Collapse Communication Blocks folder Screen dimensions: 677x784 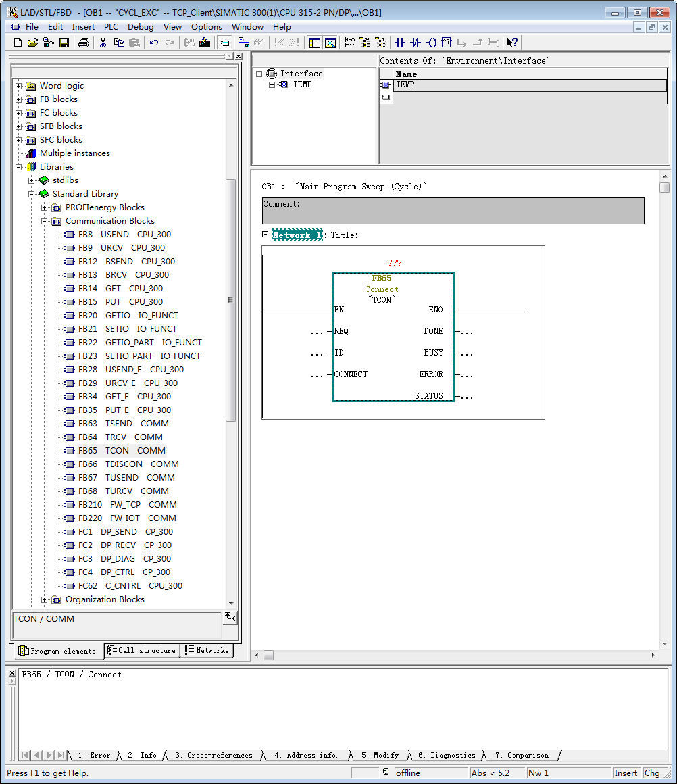coord(44,221)
